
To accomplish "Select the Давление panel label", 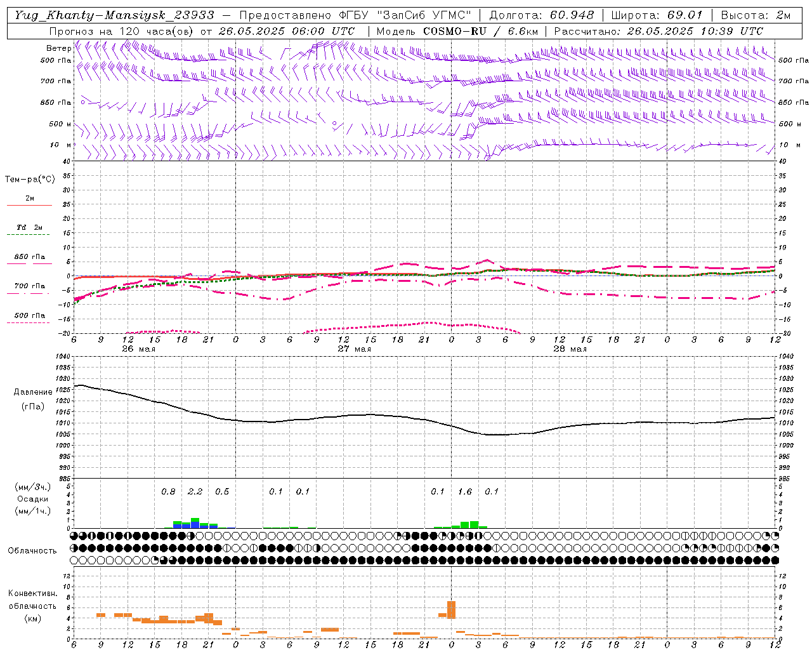I will (x=33, y=392).
